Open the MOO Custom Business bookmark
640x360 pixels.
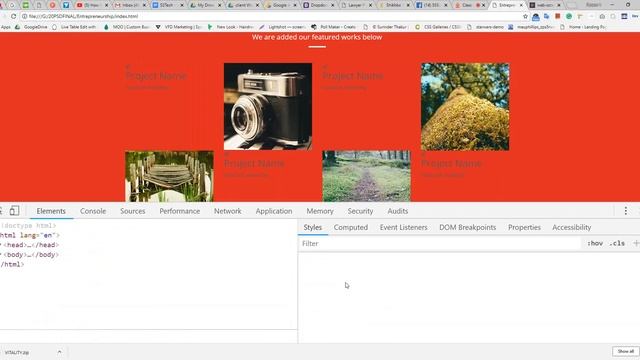click(x=127, y=27)
